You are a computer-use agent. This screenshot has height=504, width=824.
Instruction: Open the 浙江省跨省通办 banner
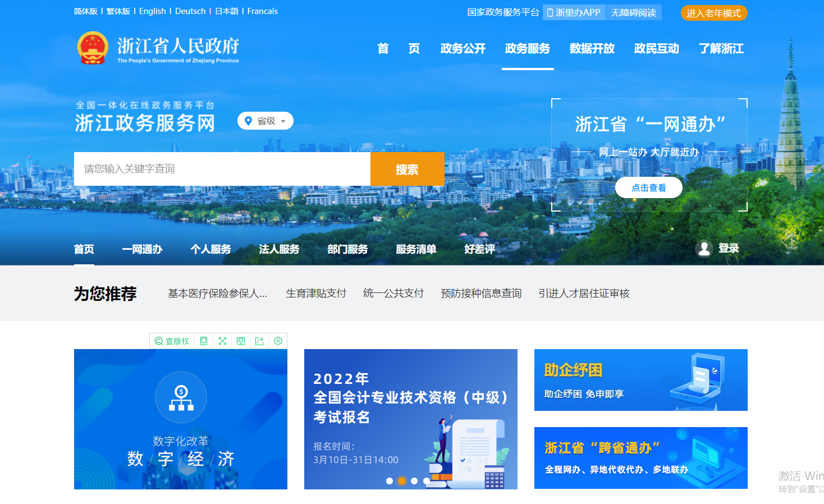click(x=641, y=458)
